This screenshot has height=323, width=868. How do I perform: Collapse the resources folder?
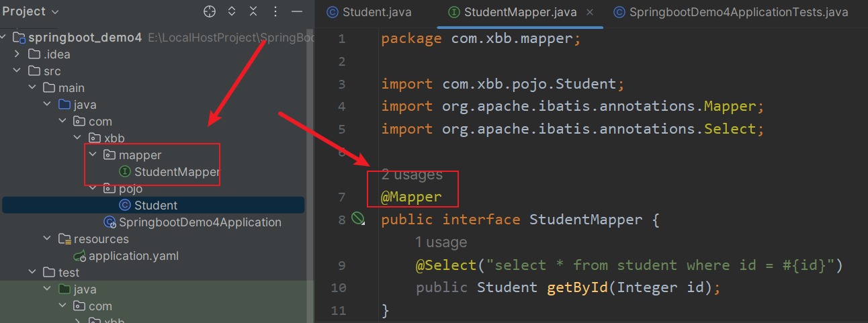click(x=47, y=239)
